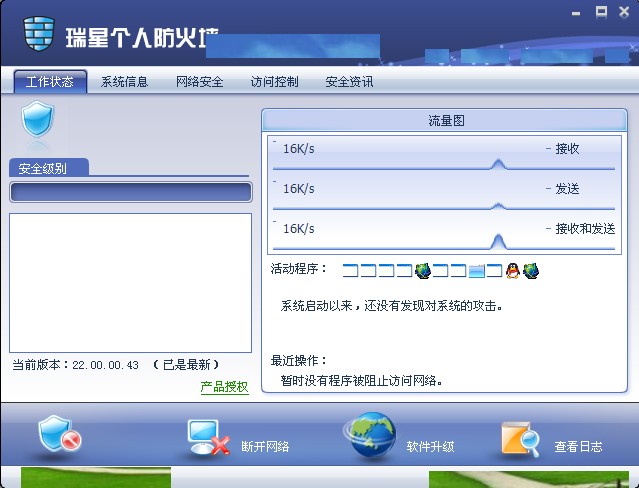The width and height of the screenshot is (639, 488).
Task: Click the 安全级别 level bar
Action: (131, 192)
